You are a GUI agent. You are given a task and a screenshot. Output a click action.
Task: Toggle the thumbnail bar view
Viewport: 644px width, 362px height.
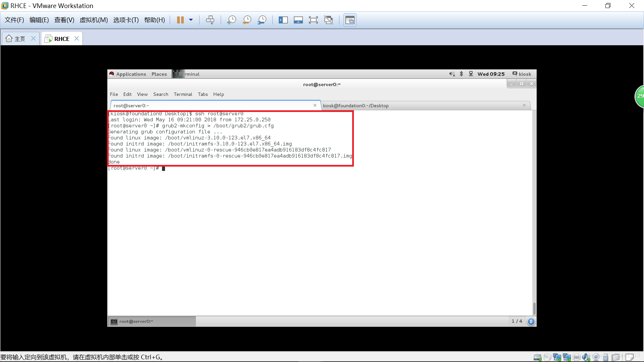(x=298, y=20)
